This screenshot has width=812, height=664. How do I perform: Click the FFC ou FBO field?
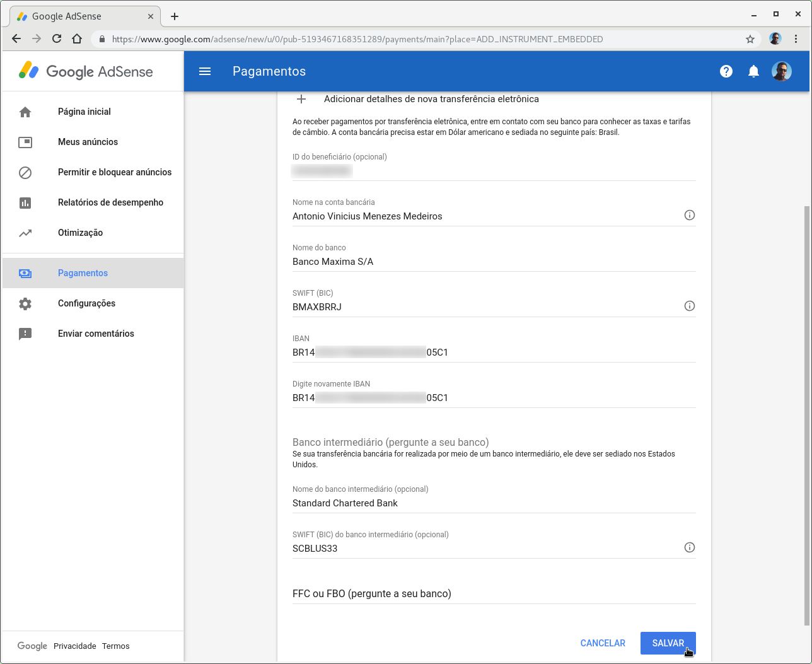coord(494,593)
